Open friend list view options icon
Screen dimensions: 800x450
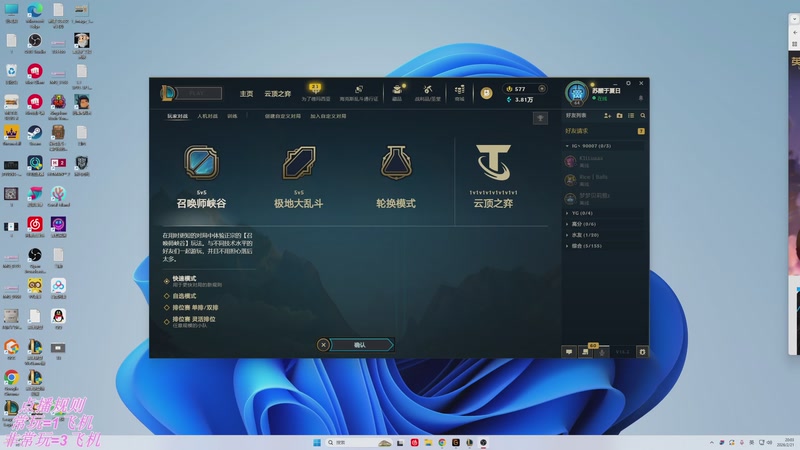[x=631, y=116]
